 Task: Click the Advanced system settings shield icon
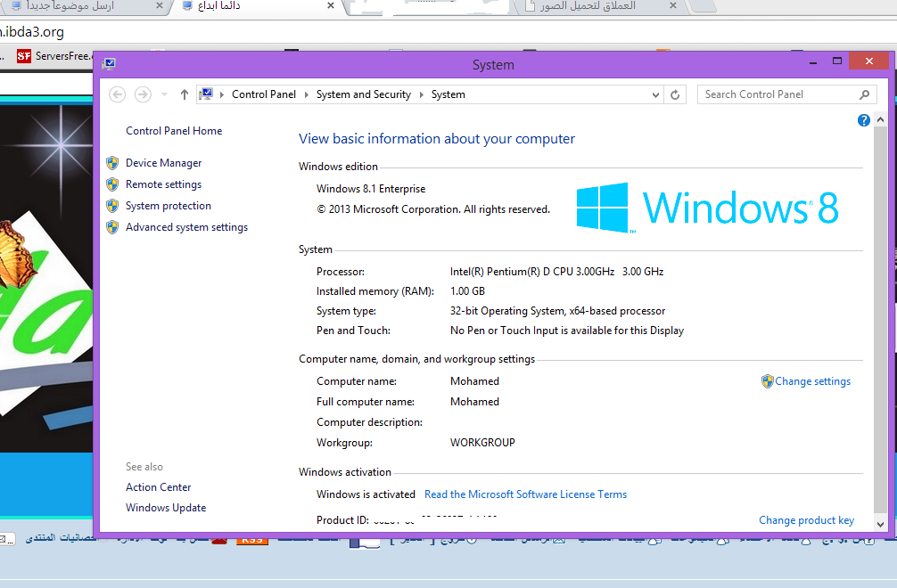coord(112,227)
